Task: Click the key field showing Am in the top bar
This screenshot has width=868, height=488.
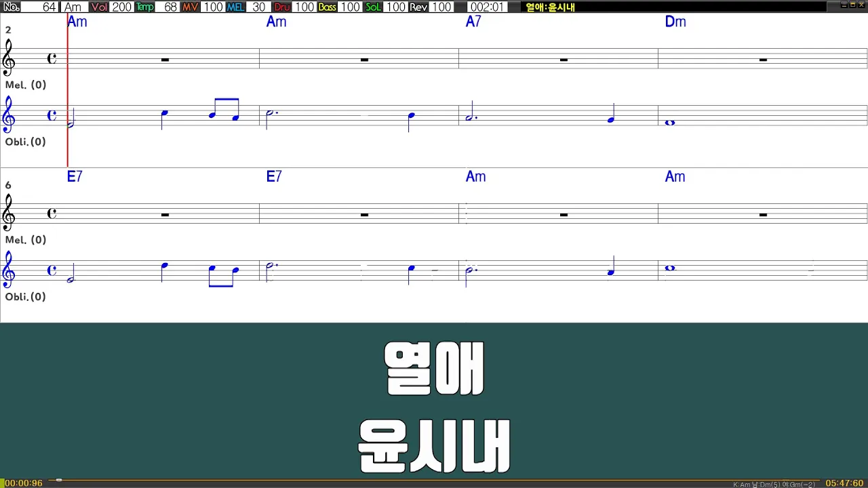Action: point(74,7)
